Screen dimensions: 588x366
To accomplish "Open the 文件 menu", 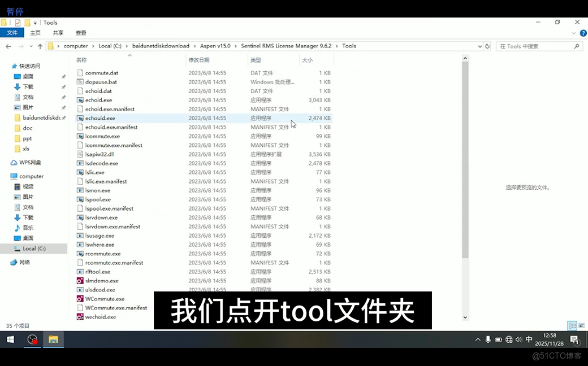I will pyautogui.click(x=12, y=33).
